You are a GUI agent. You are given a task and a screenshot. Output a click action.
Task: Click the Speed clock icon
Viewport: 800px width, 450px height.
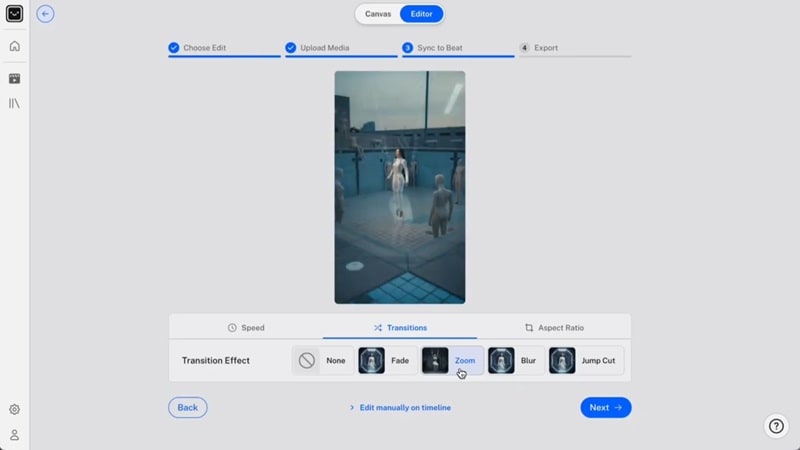(232, 328)
